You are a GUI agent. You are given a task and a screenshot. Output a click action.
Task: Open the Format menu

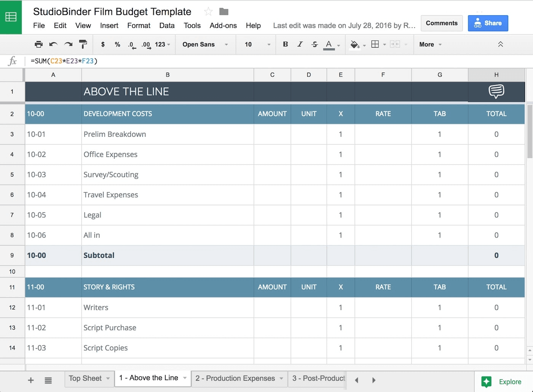[x=139, y=25]
